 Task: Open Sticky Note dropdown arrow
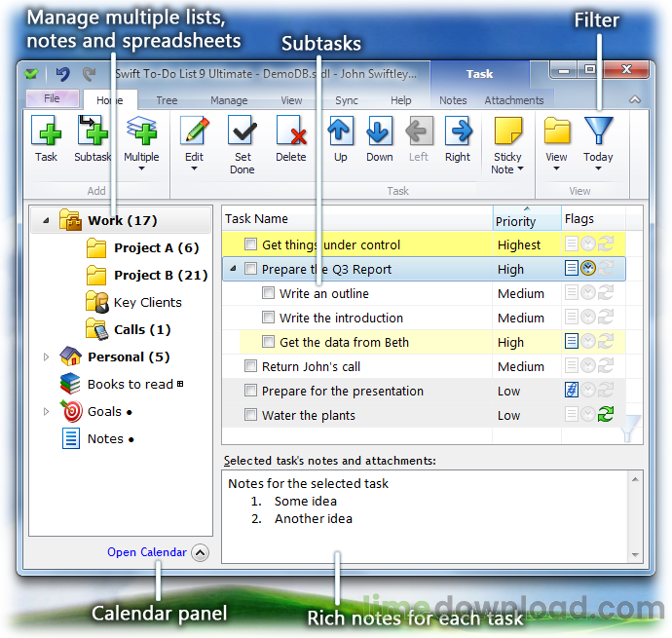tap(521, 169)
